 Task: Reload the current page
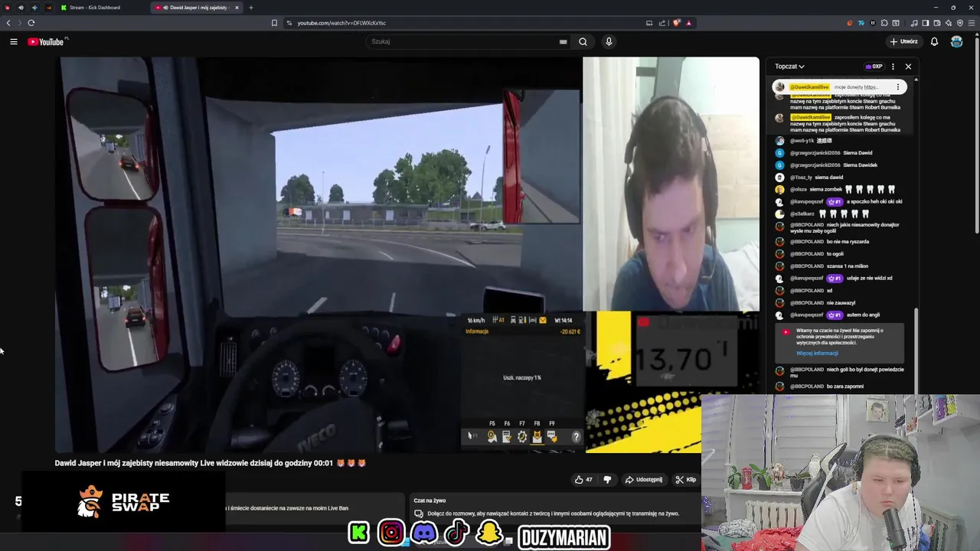coord(31,23)
